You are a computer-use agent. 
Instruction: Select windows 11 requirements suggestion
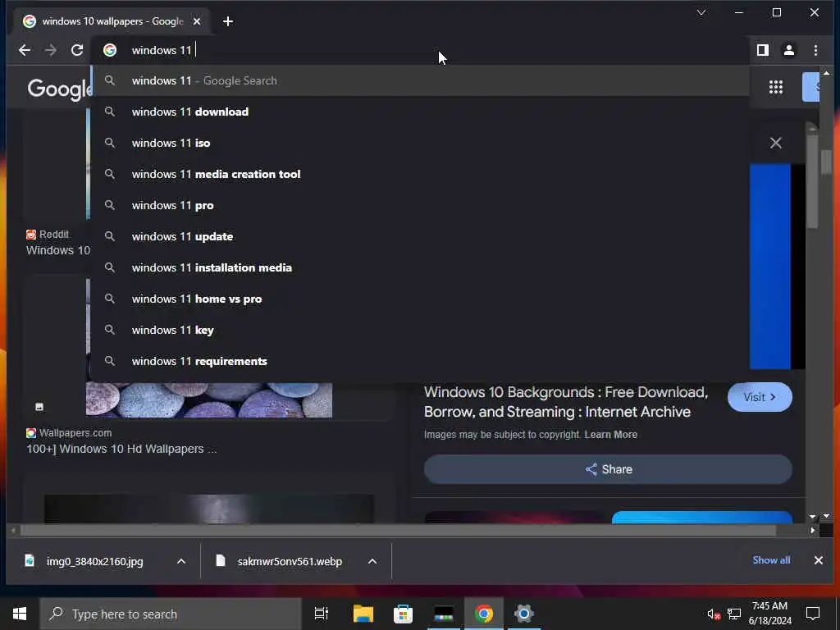point(420,361)
